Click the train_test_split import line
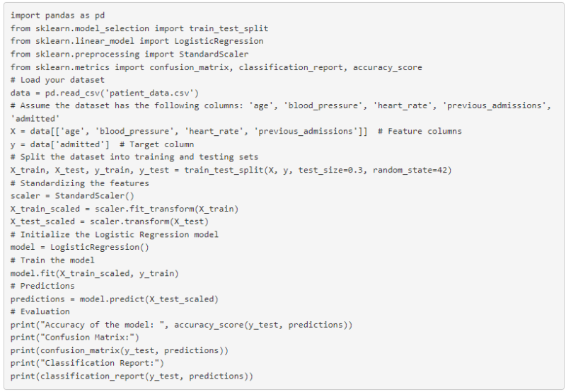The height and width of the screenshot is (392, 566). pyautogui.click(x=139, y=28)
